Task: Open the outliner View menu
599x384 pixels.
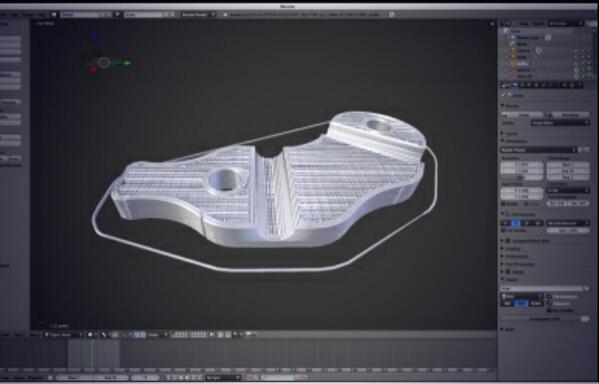Action: click(524, 23)
